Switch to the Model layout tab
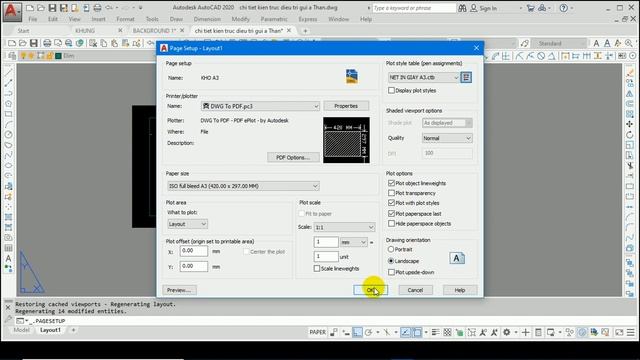 (21, 330)
